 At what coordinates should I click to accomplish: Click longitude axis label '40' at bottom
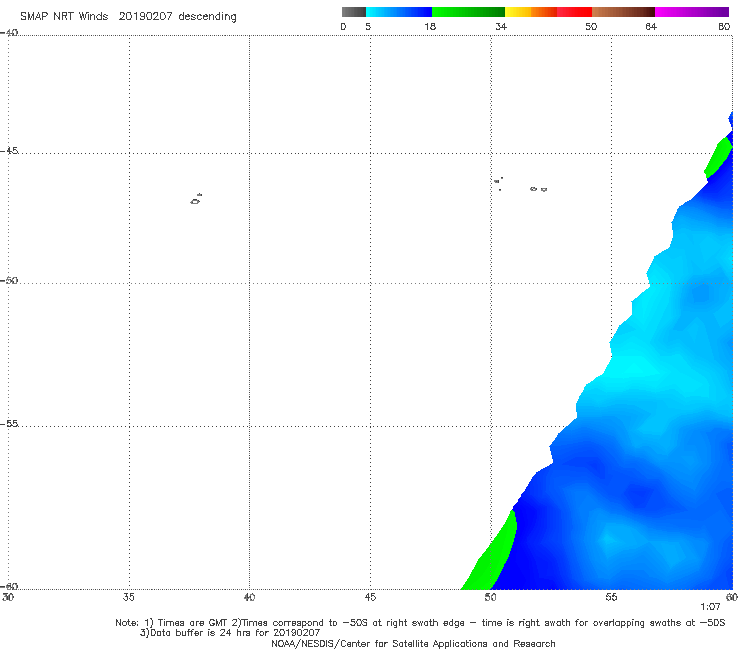(x=249, y=597)
